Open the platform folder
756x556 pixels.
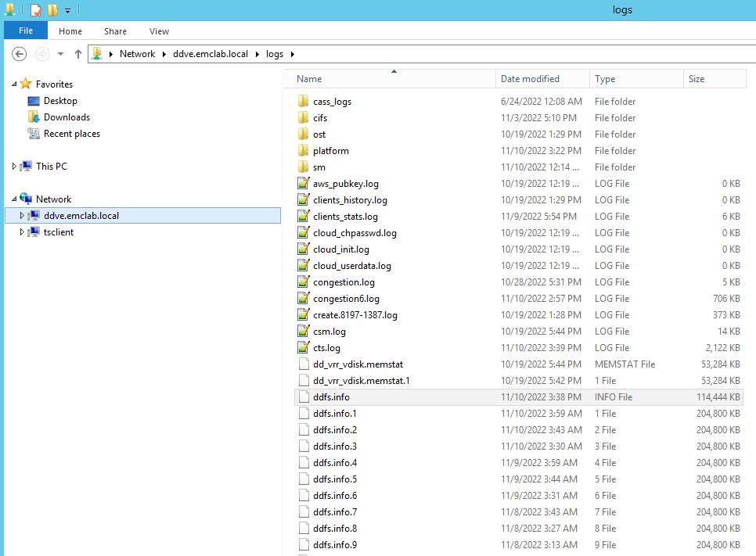332,150
